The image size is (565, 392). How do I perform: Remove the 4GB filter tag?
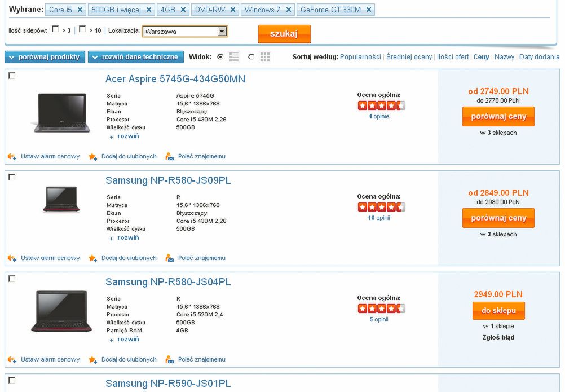183,10
